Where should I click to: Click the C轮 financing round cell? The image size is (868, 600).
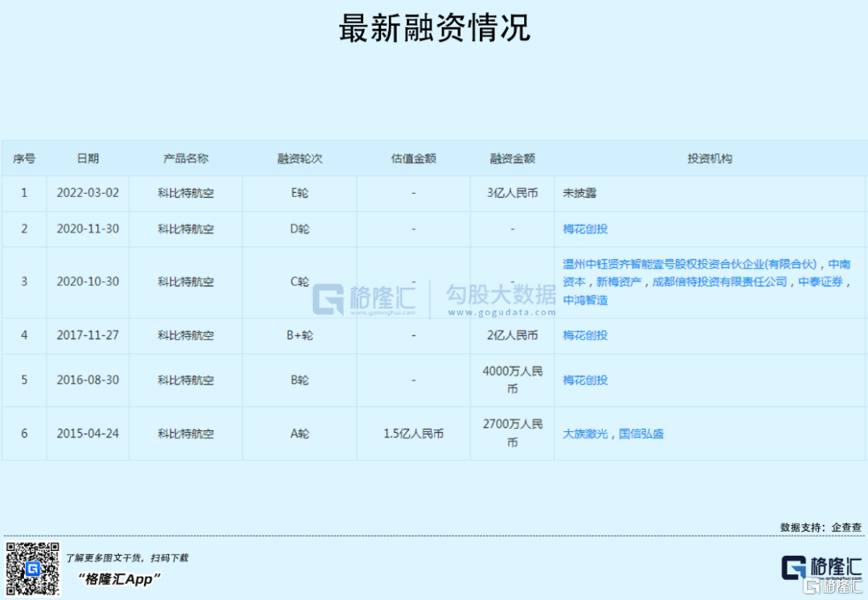[x=300, y=282]
